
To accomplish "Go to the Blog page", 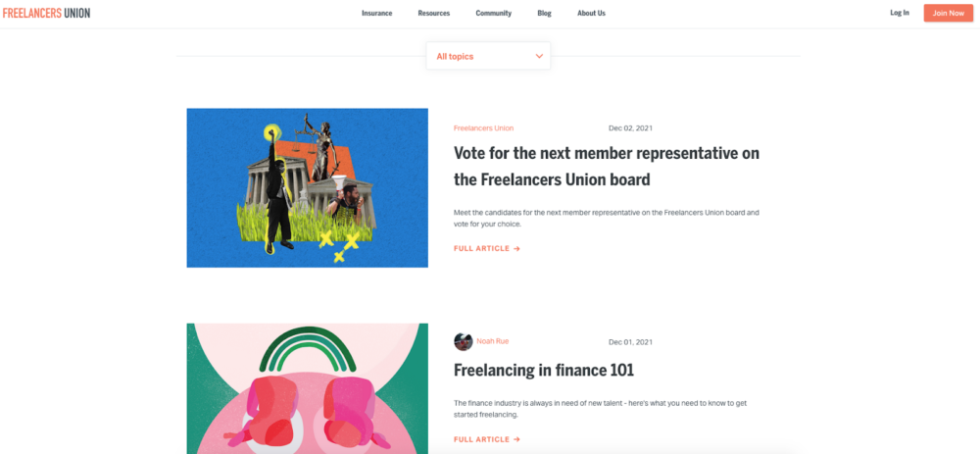I will [544, 13].
